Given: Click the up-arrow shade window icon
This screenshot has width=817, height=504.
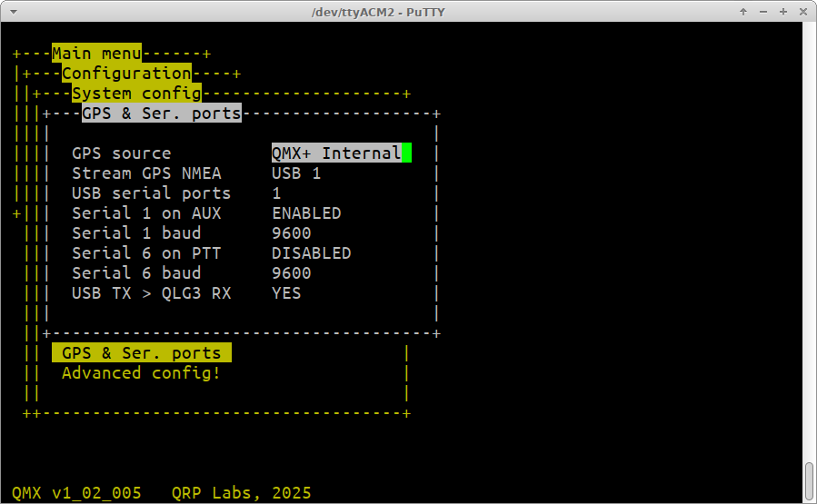Looking at the screenshot, I should [x=743, y=12].
